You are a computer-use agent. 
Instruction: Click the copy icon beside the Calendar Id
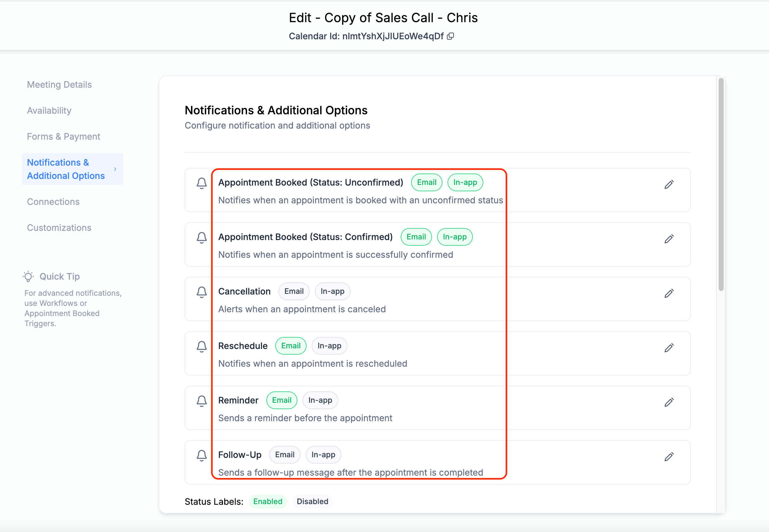tap(451, 36)
